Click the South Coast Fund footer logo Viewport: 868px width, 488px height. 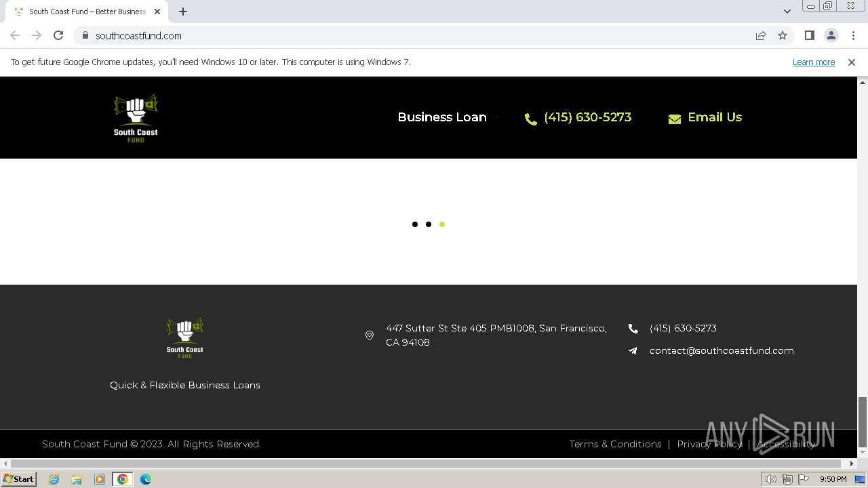[x=185, y=338]
